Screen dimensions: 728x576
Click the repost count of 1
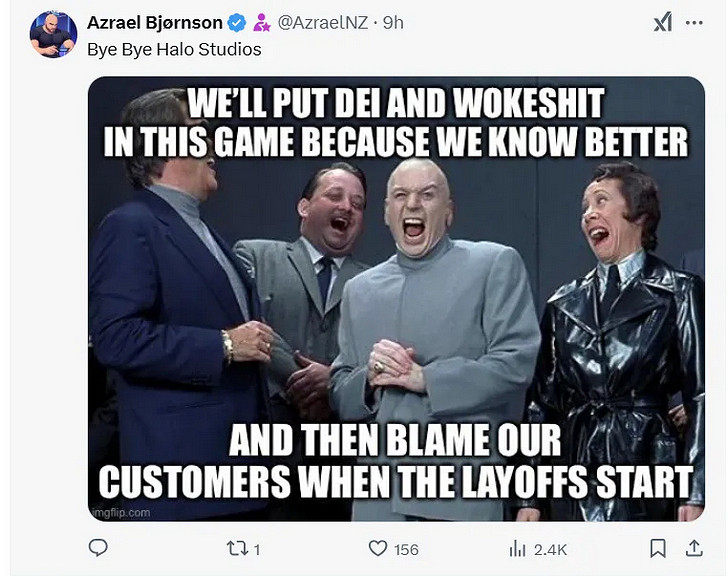(257, 550)
